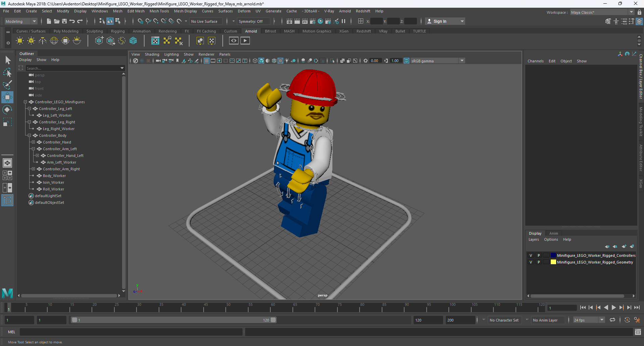
Task: Toggle loop playback mode button
Action: 612,320
